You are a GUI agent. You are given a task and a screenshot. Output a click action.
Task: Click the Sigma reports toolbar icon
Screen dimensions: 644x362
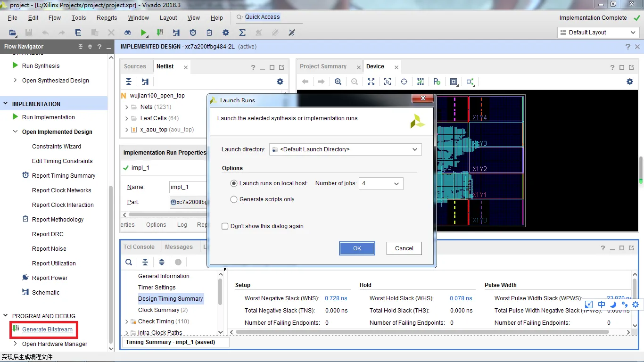(x=242, y=33)
